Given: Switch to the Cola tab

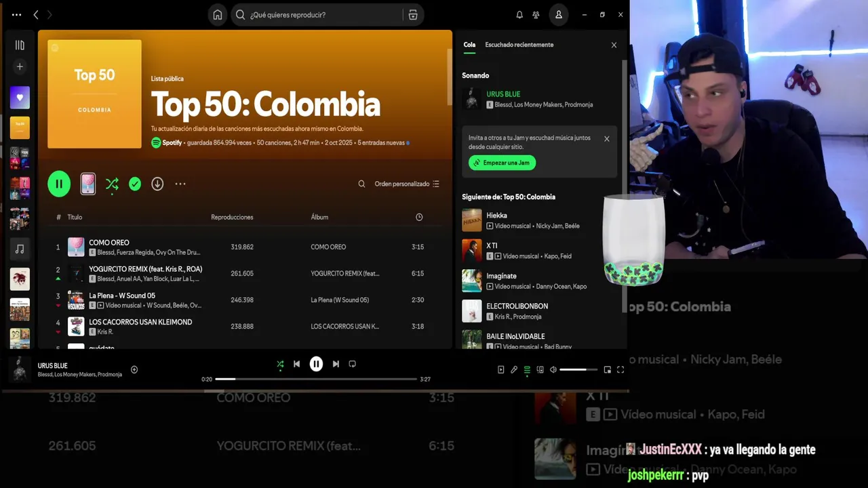Looking at the screenshot, I should [469, 45].
